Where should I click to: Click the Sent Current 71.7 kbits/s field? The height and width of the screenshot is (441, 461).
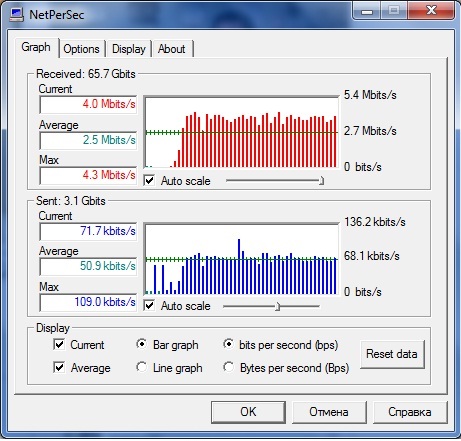[x=88, y=231]
